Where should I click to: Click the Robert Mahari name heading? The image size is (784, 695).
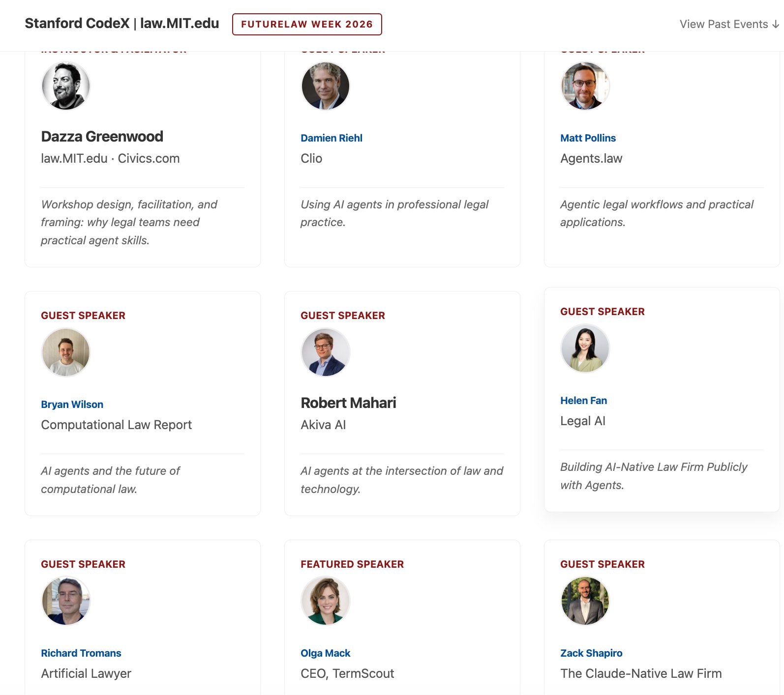[x=348, y=403]
